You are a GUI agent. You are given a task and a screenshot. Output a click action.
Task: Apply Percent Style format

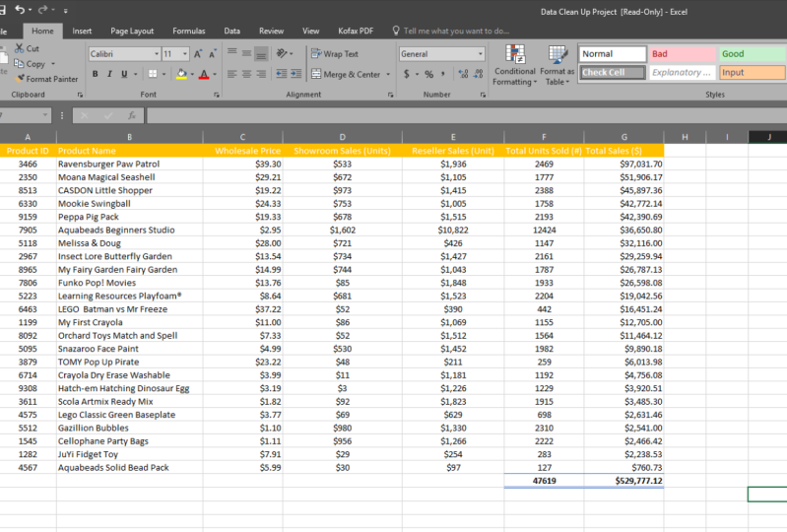[x=428, y=74]
